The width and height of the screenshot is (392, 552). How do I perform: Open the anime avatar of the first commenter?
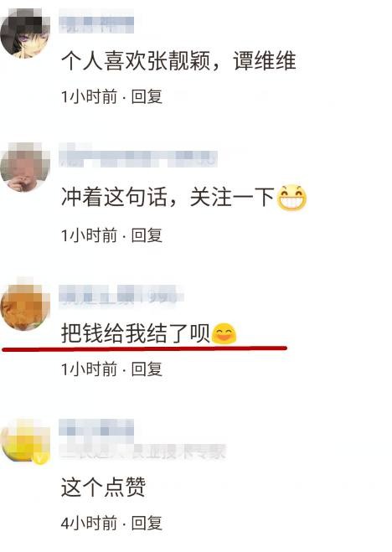coord(24,33)
